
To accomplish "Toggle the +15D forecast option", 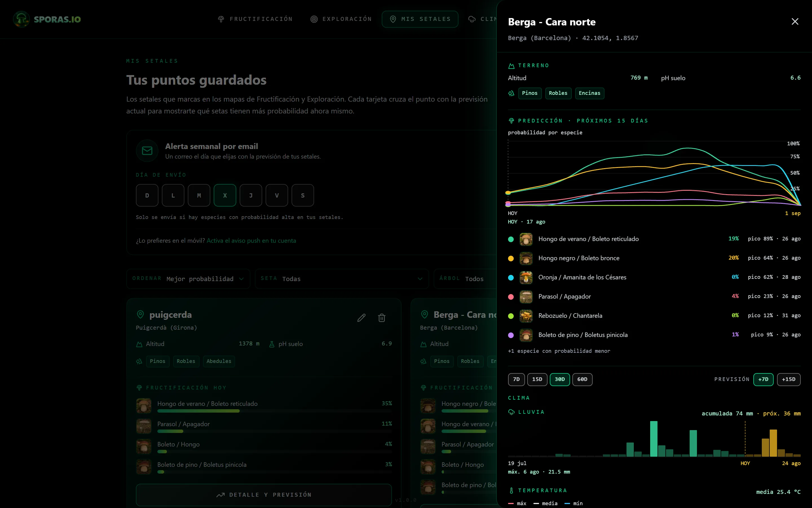I will coord(789,379).
